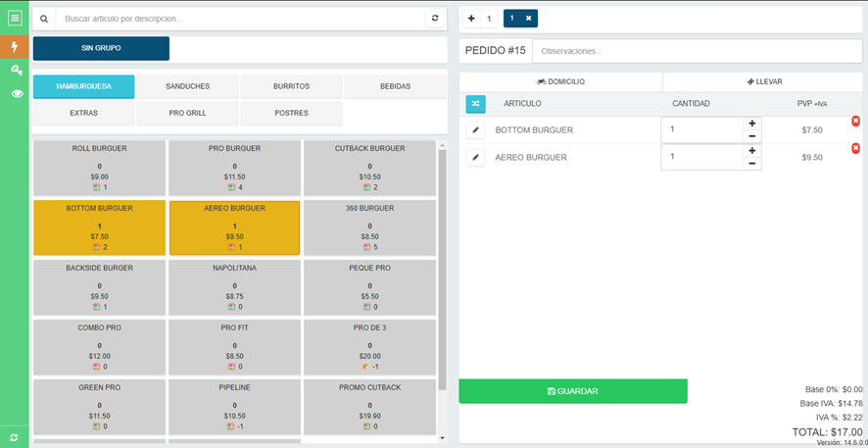Add PRO DE 3 to the order
The height and width of the screenshot is (448, 868).
369,347
